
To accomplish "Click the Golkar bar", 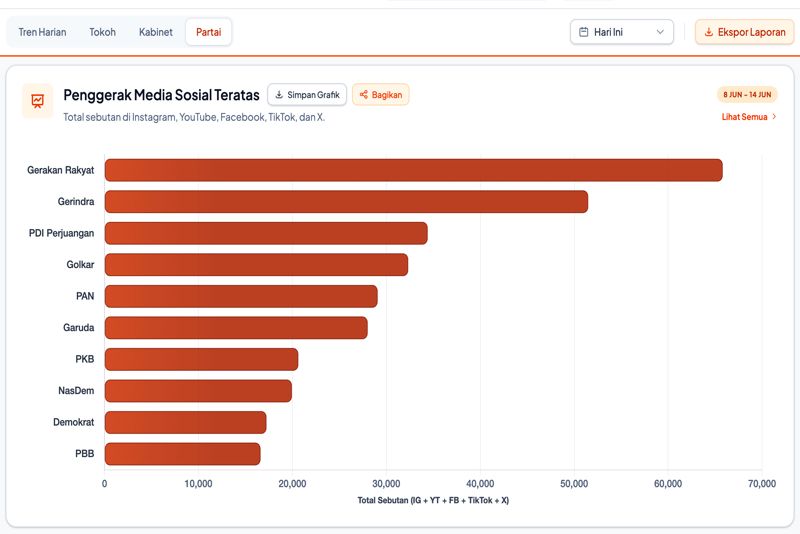I will pos(256,265).
